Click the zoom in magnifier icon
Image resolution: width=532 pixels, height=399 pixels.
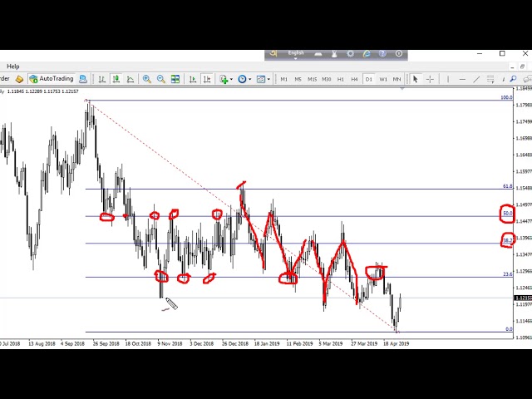(147, 79)
